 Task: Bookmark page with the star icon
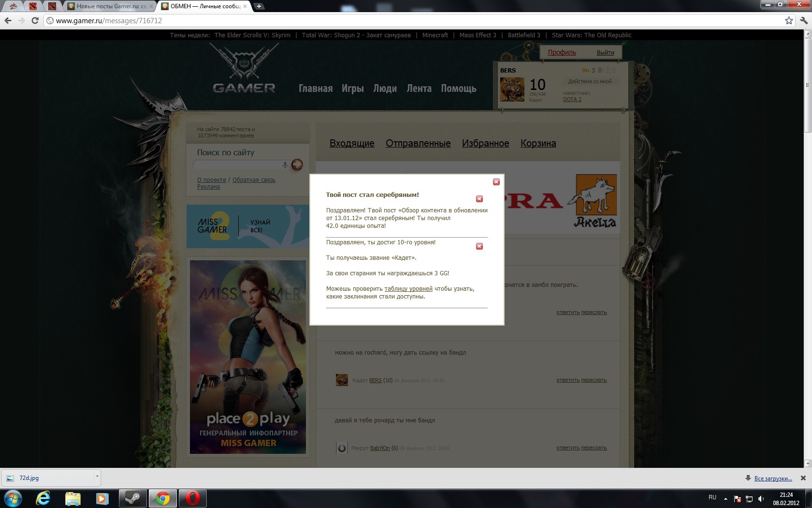(789, 20)
